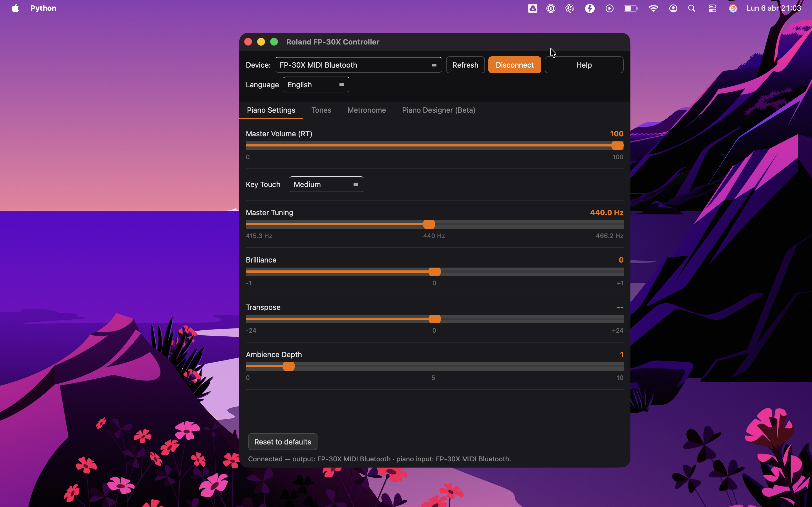
Task: Click the user account menu bar icon
Action: 673,8
